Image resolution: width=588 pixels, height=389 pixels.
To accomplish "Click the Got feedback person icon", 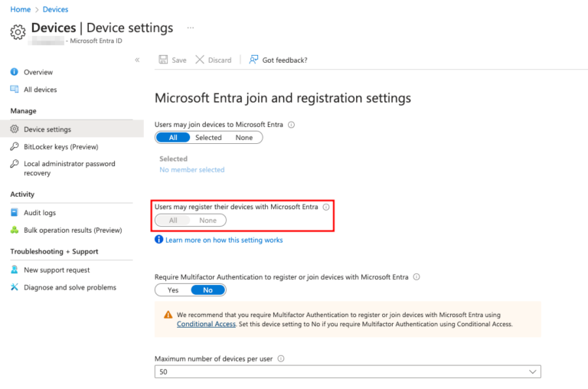I will (253, 60).
